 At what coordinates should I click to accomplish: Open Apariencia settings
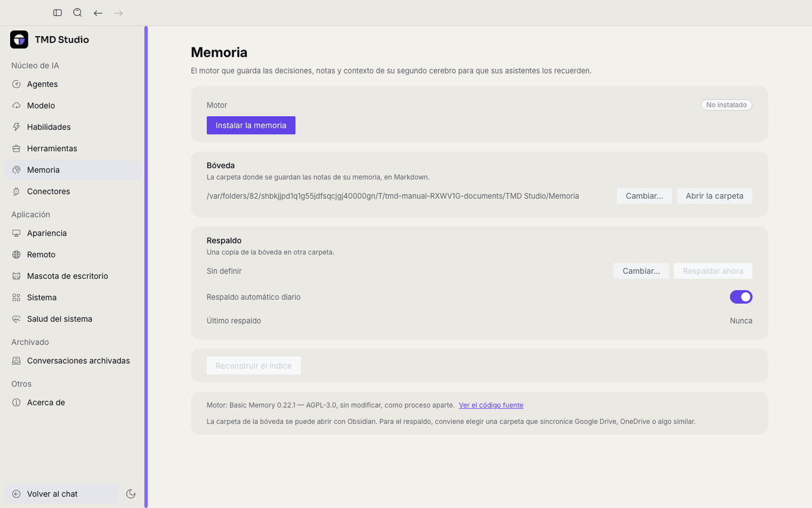click(74, 233)
